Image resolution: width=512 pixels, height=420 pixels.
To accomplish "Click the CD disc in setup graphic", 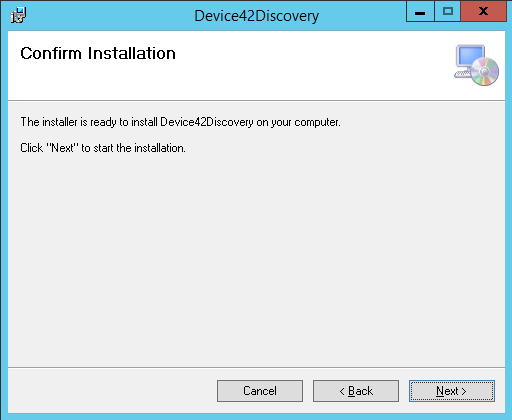I will pos(485,71).
